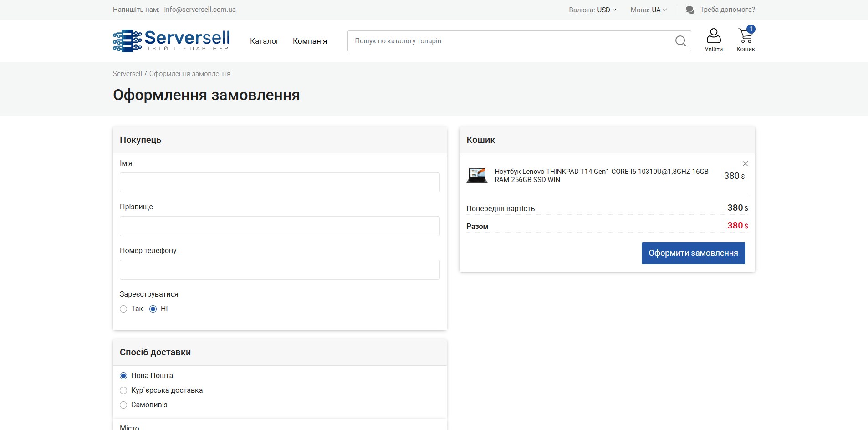Remove the Lenovo laptop from cart
The height and width of the screenshot is (430, 868).
click(745, 163)
